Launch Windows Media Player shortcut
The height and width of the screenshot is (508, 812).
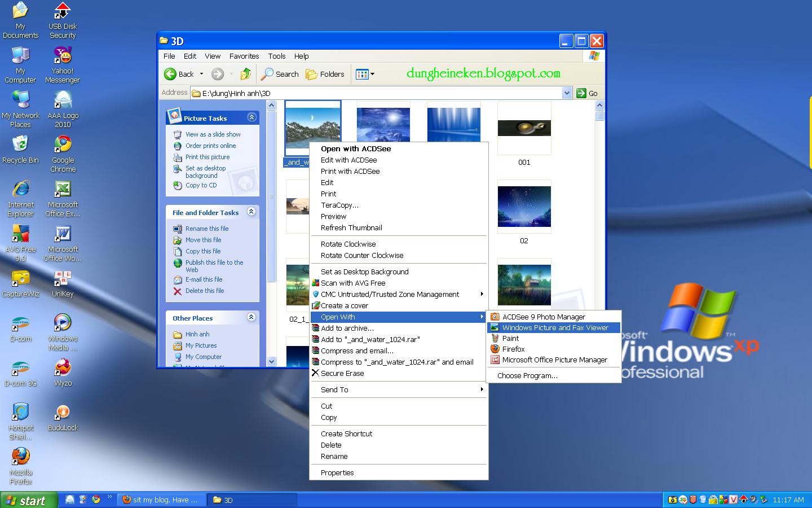pos(63,332)
